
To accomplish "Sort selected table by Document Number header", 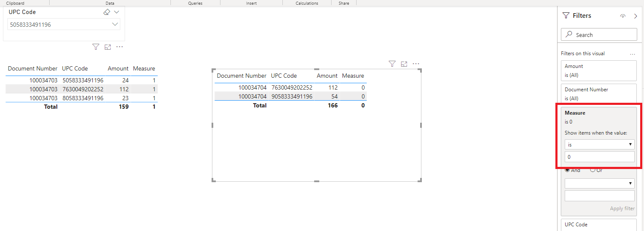I will (x=242, y=76).
